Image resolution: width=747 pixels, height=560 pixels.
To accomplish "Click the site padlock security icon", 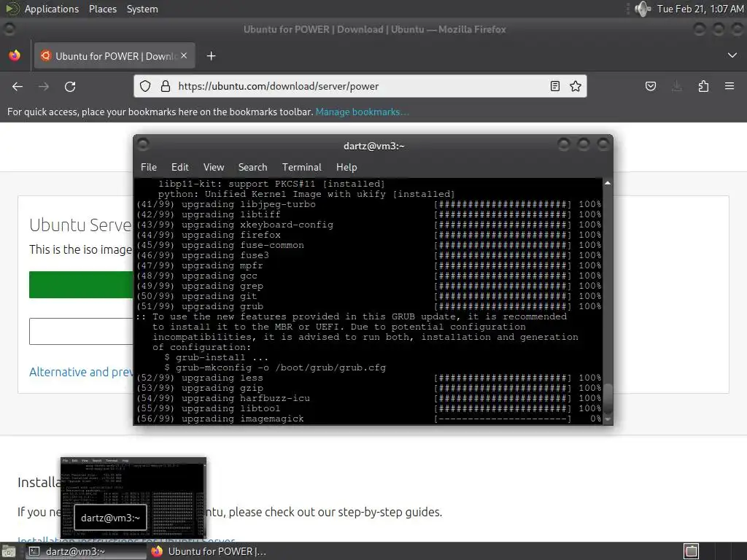I will coord(166,86).
